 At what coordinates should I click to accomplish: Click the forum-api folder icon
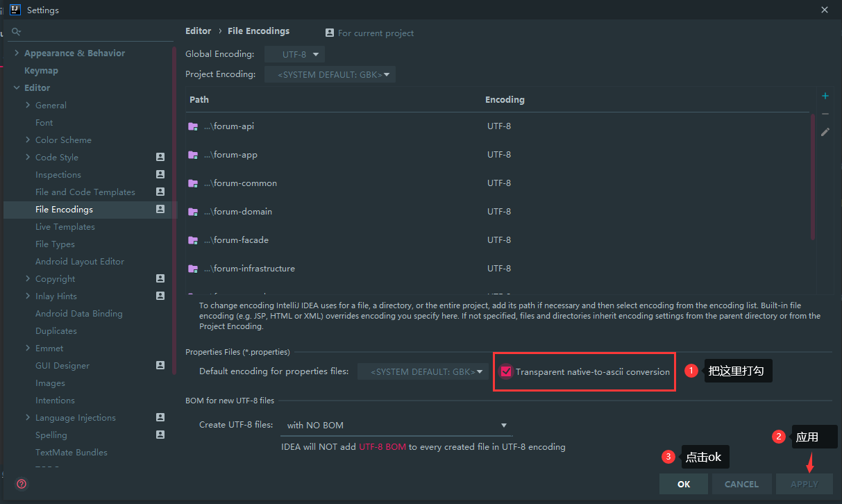(x=193, y=126)
